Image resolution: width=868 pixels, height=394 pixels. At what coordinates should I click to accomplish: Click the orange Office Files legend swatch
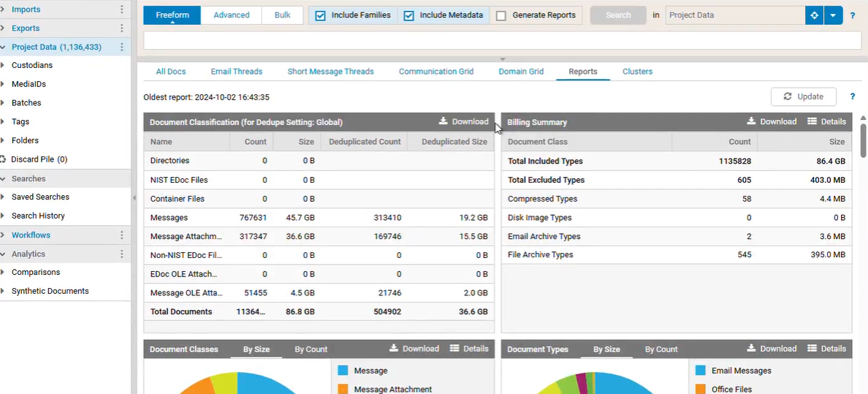tap(701, 390)
